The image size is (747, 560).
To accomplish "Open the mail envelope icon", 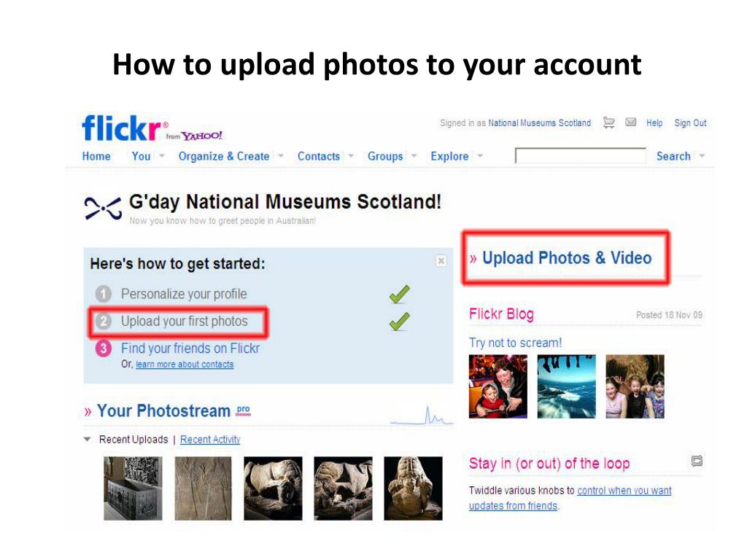I will click(x=631, y=122).
